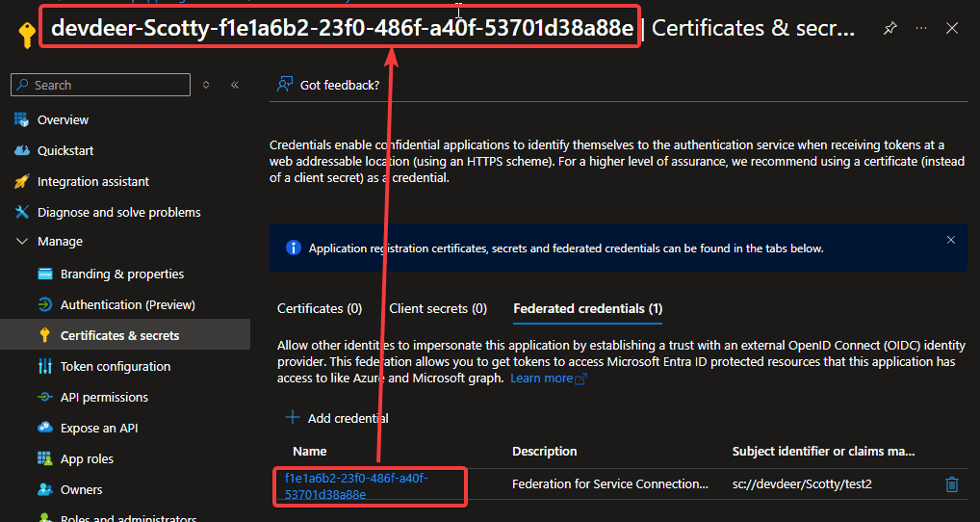
Task: Pin this blade using the pin icon
Action: (890, 28)
